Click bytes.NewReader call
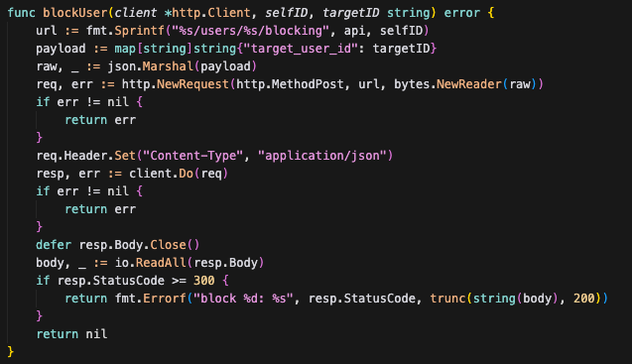The width and height of the screenshot is (632, 364). (x=447, y=84)
